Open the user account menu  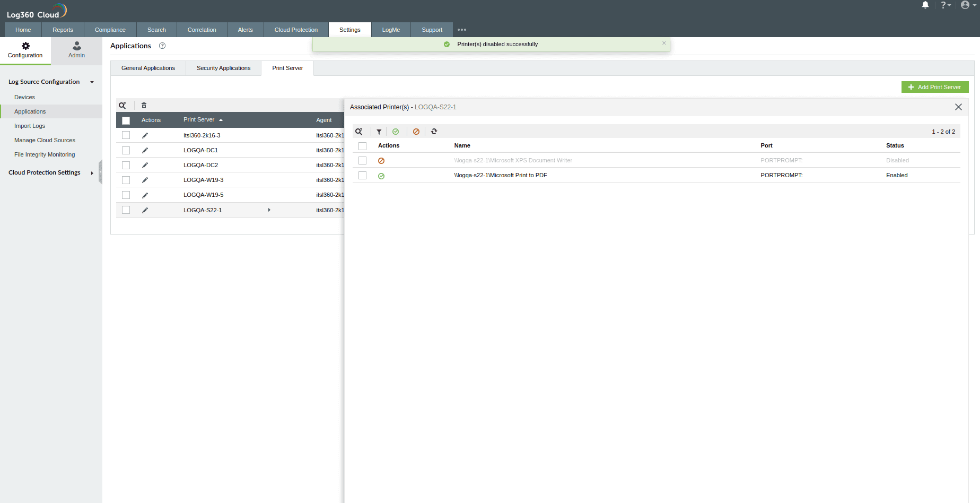968,5
